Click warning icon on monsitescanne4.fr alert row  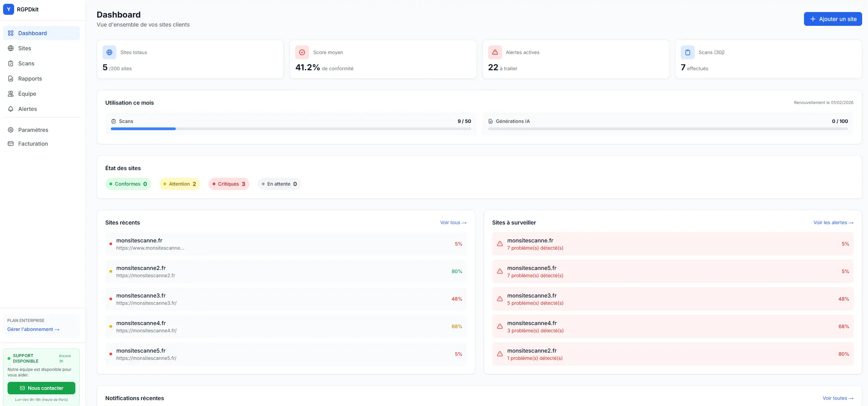click(500, 326)
